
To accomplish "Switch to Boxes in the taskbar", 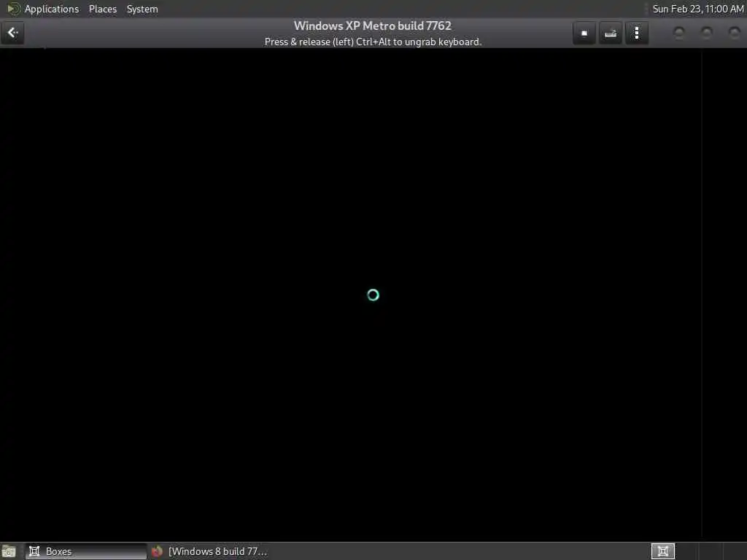I will [86, 551].
